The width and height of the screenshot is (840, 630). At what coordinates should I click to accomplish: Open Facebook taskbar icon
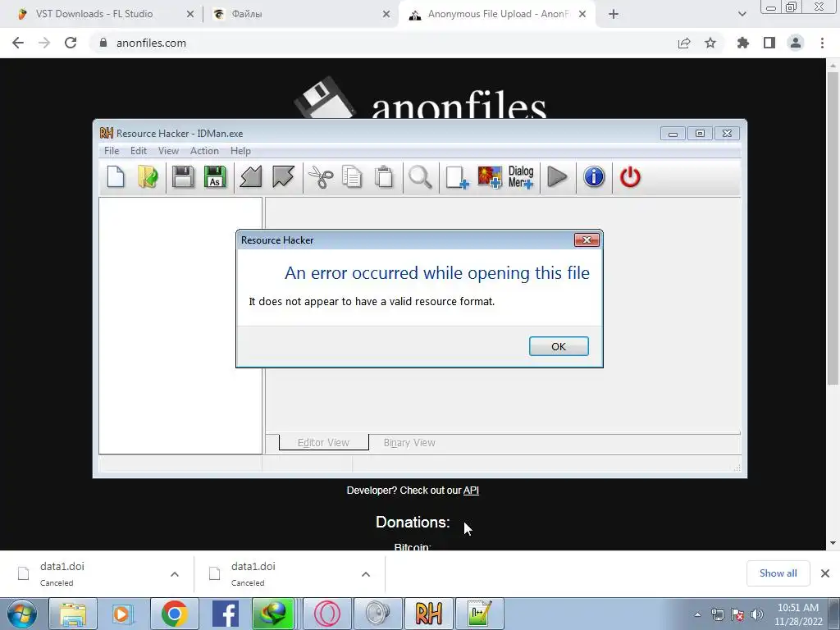click(x=225, y=614)
